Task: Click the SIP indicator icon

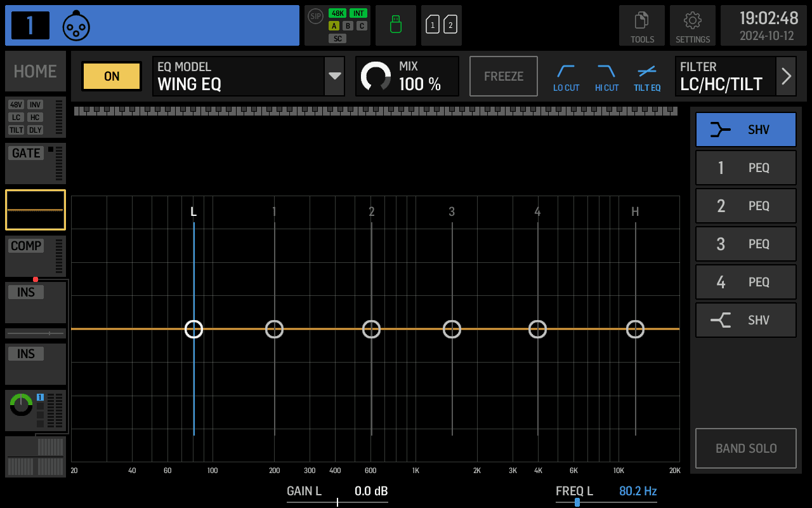Action: click(x=315, y=17)
